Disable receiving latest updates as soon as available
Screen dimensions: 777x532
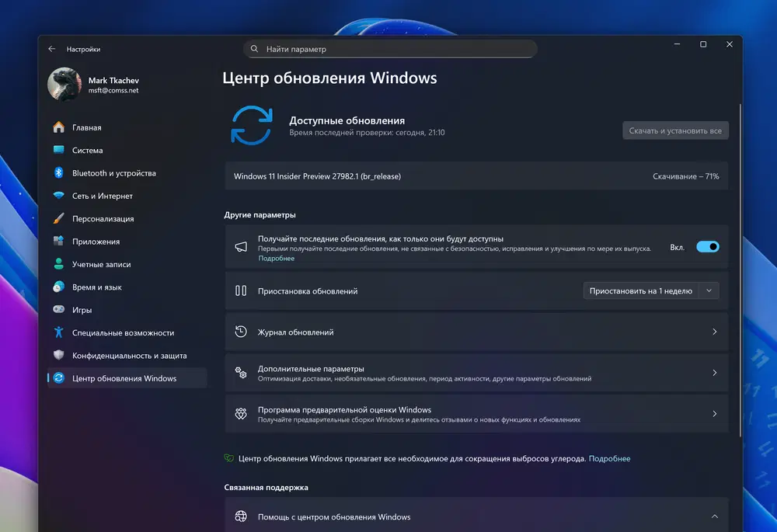click(707, 245)
